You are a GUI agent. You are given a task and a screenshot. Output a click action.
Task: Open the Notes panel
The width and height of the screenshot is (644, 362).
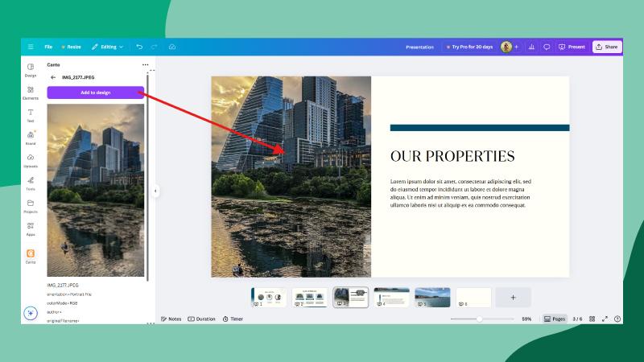click(171, 319)
